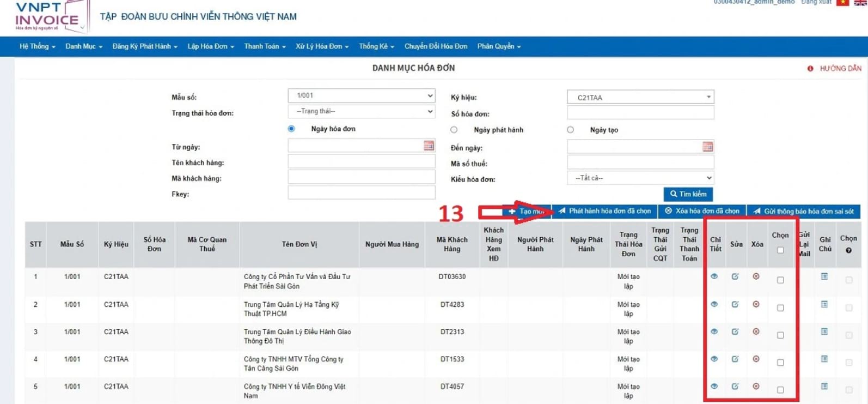The height and width of the screenshot is (404, 868).
Task: Click the Số hóa đơn input field
Action: pos(640,113)
